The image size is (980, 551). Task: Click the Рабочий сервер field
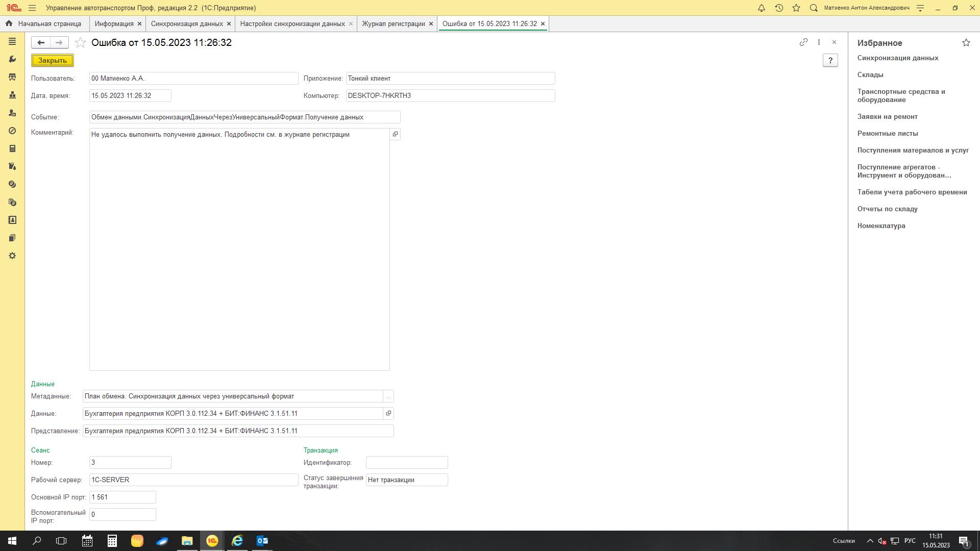point(194,480)
